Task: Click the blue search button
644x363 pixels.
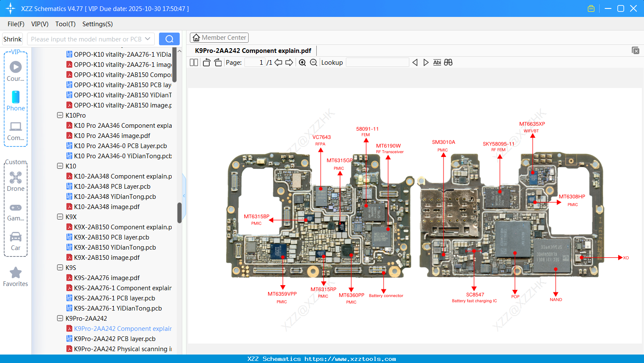Action: point(169,39)
